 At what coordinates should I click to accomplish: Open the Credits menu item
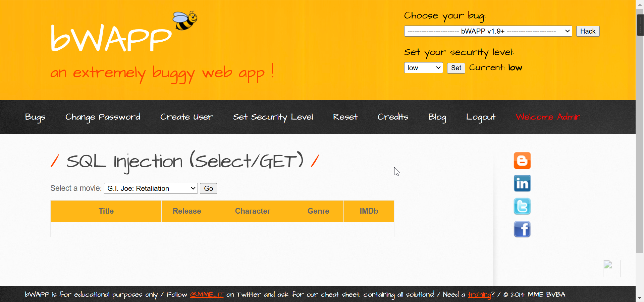coord(393,117)
